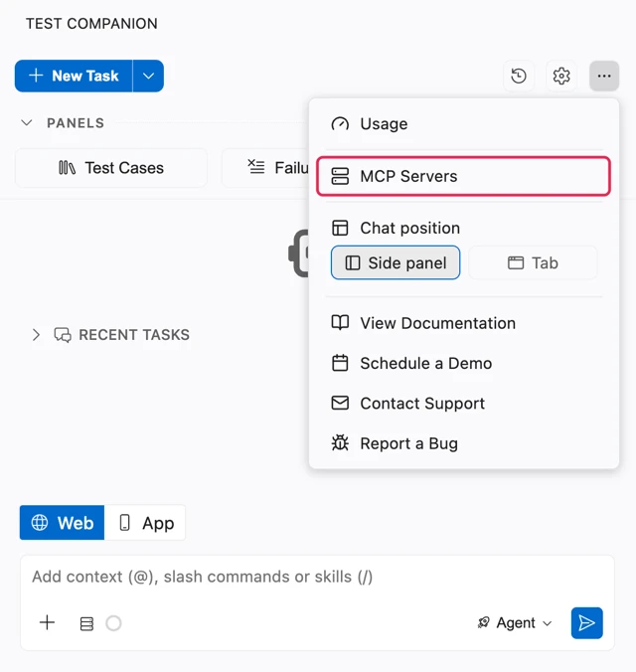This screenshot has height=672, width=636.
Task: Choose Side panel chat position
Action: click(x=396, y=262)
